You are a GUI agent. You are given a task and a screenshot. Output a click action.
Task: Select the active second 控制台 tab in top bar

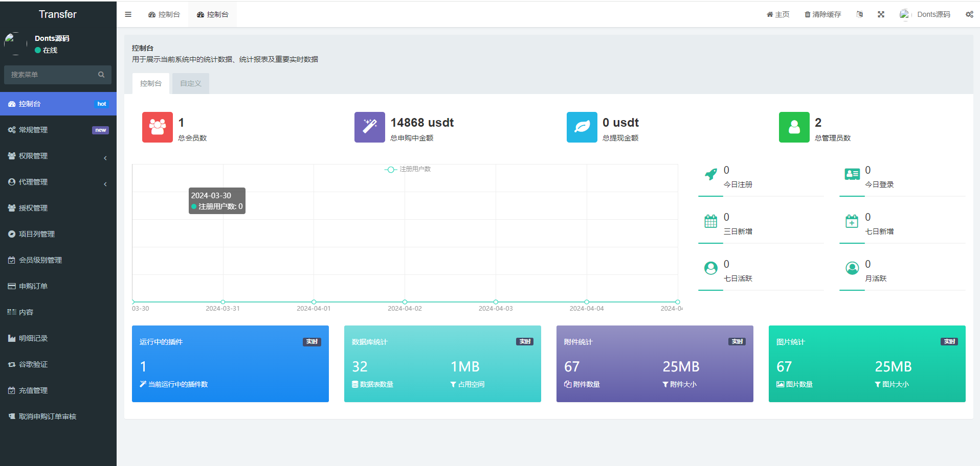point(213,14)
